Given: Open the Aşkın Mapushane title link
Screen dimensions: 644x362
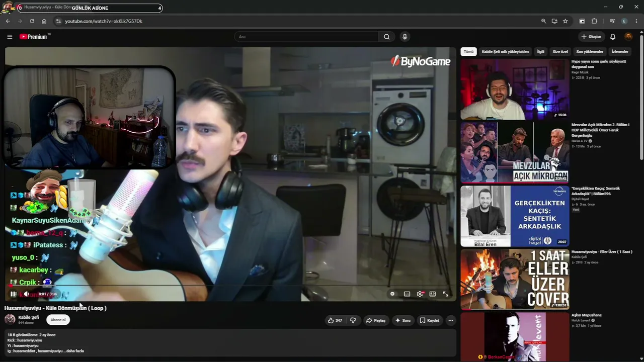Looking at the screenshot, I should click(x=587, y=315).
